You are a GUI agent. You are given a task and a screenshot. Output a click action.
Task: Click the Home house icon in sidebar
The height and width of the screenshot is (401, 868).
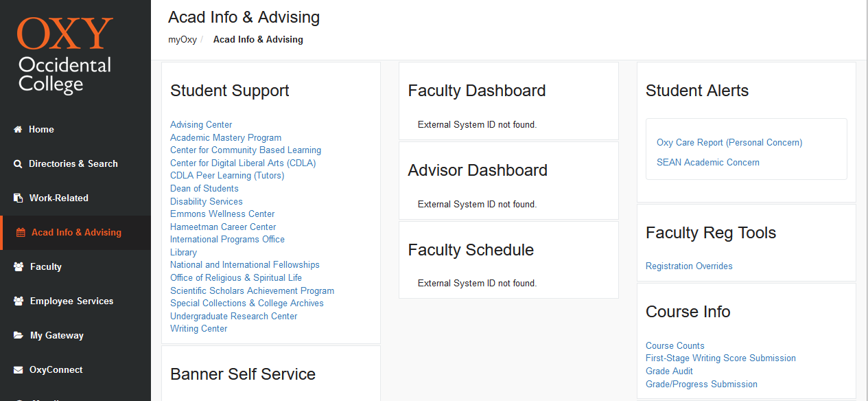pyautogui.click(x=18, y=129)
